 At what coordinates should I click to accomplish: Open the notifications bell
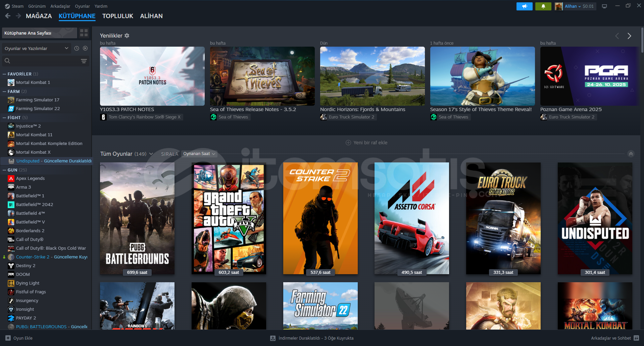pyautogui.click(x=543, y=6)
